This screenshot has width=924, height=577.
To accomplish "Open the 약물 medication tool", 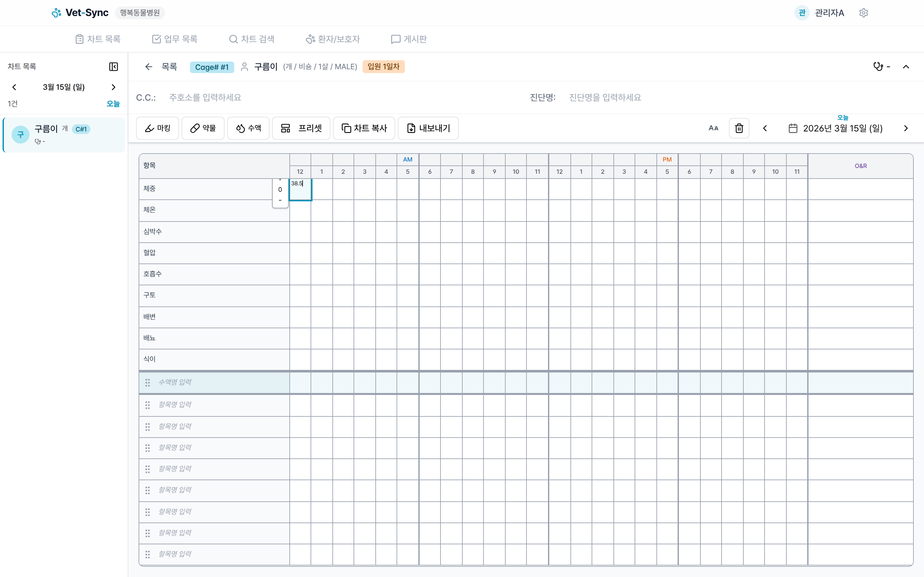I will pos(203,128).
